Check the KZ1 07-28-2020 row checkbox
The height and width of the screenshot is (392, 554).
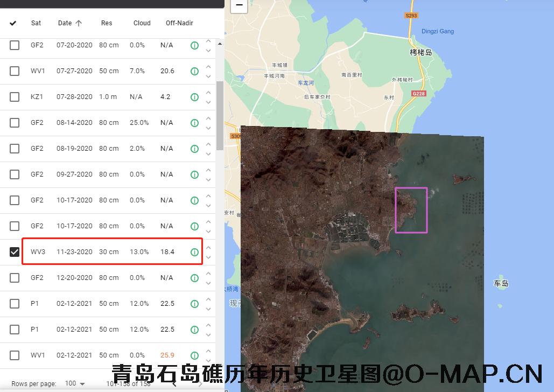[15, 97]
